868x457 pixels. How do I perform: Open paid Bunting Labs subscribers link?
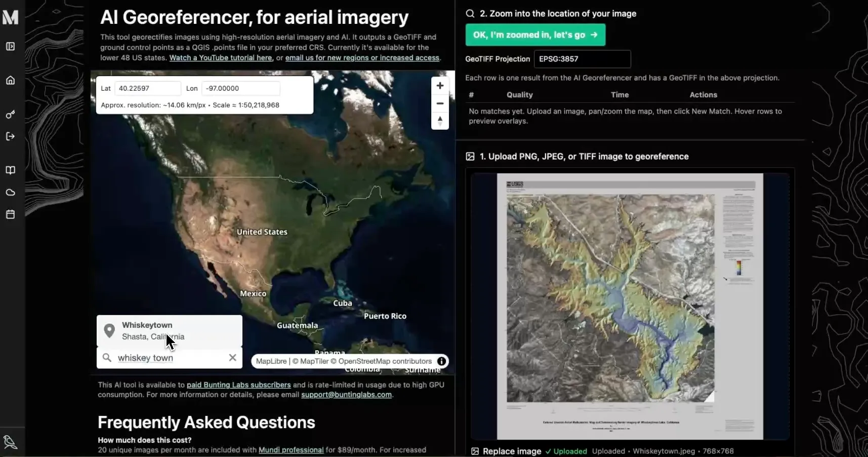239,385
